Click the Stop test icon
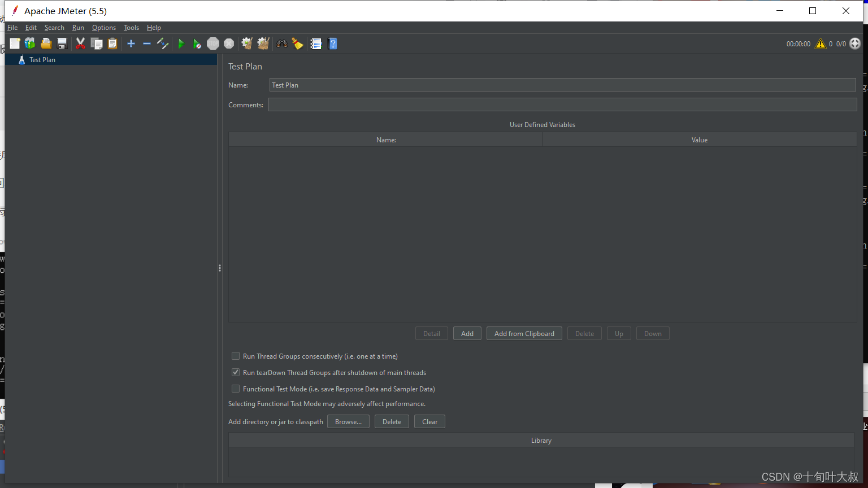This screenshot has height=488, width=868. (213, 43)
